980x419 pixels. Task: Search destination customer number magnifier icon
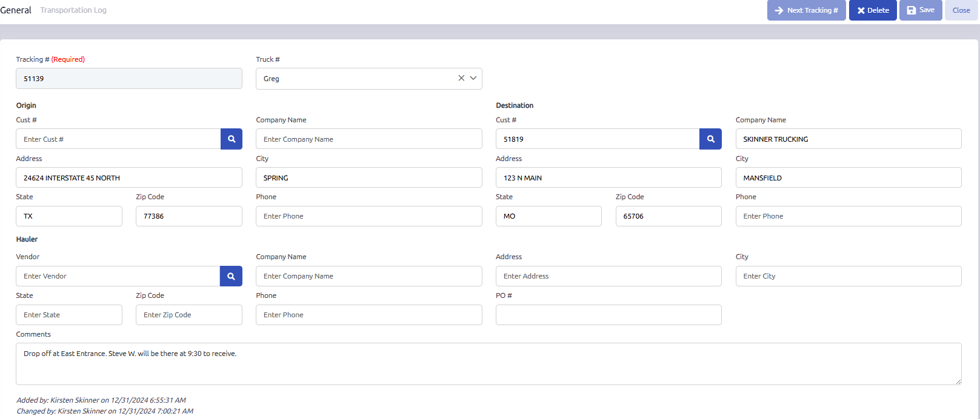(710, 139)
